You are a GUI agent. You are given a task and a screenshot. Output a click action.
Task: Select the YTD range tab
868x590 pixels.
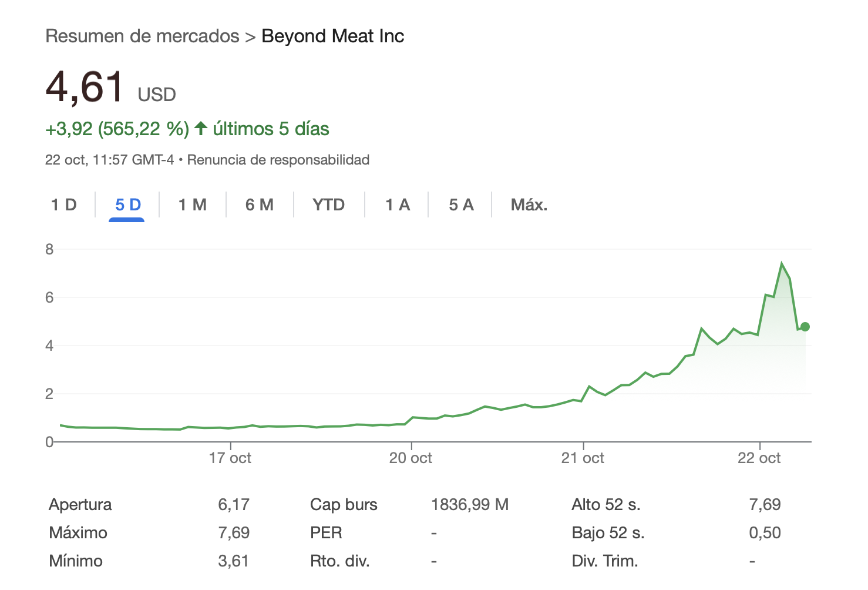coord(328,205)
